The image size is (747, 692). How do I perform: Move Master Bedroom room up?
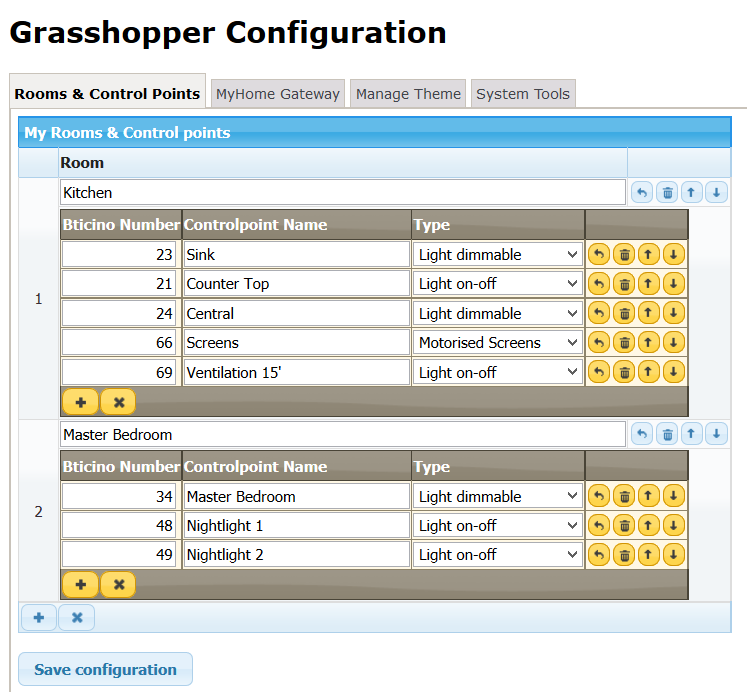click(691, 434)
